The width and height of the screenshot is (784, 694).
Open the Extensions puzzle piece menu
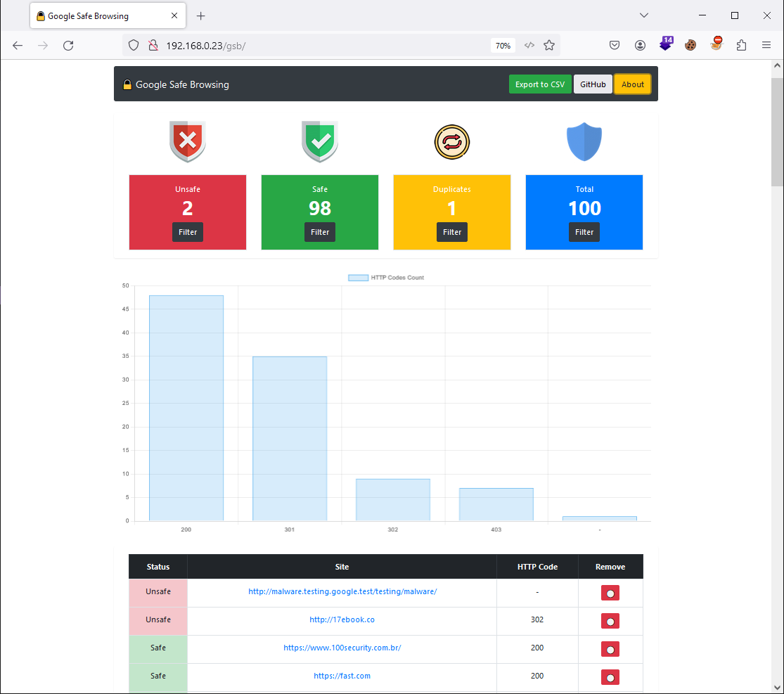742,46
